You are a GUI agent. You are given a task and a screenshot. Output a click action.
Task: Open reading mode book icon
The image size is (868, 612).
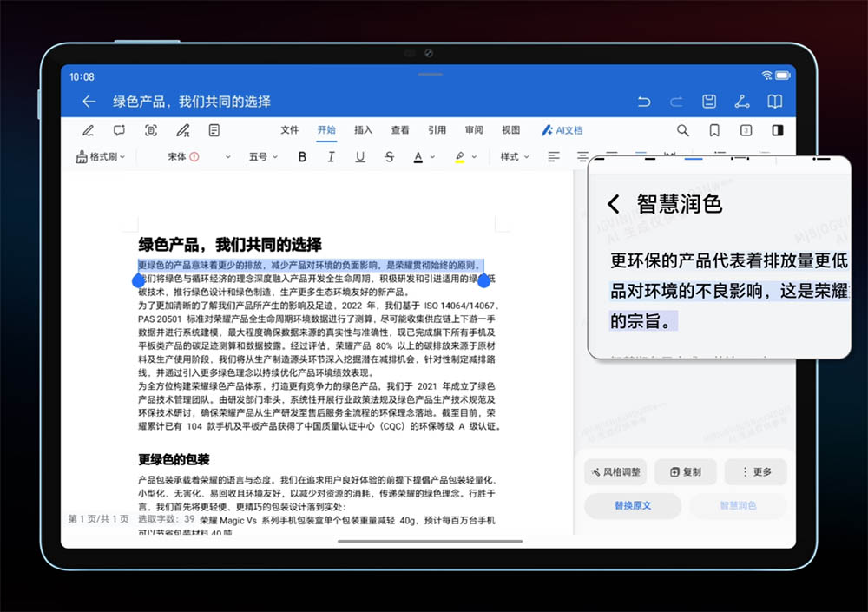775,102
